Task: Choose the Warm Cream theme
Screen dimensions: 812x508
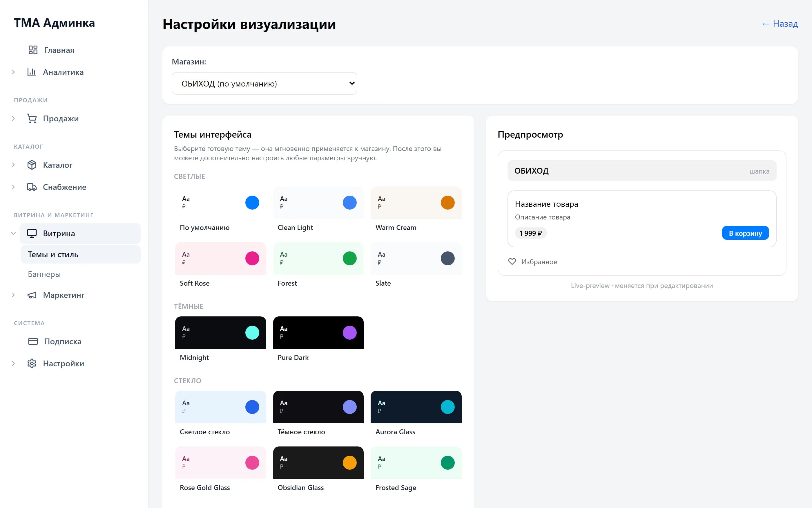Action: tap(416, 210)
